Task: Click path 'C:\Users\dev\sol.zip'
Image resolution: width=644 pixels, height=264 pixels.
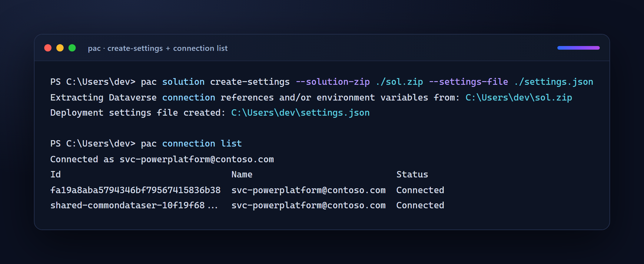Action: 519,97
